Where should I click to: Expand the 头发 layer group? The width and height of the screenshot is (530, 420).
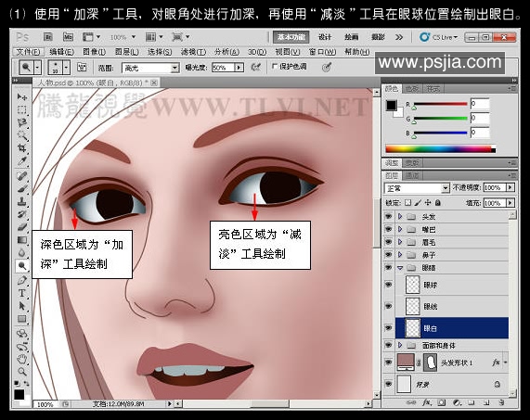coord(400,216)
